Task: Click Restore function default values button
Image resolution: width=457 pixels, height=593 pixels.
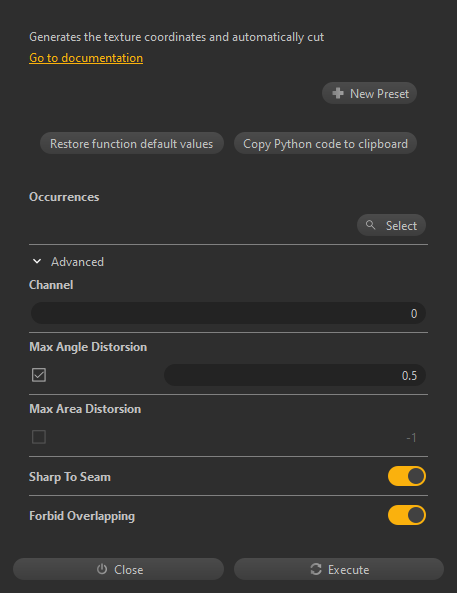Action: point(132,143)
